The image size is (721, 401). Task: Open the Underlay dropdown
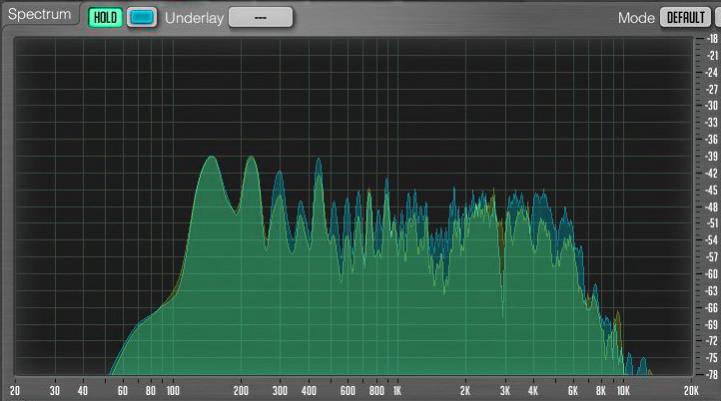coord(261,17)
